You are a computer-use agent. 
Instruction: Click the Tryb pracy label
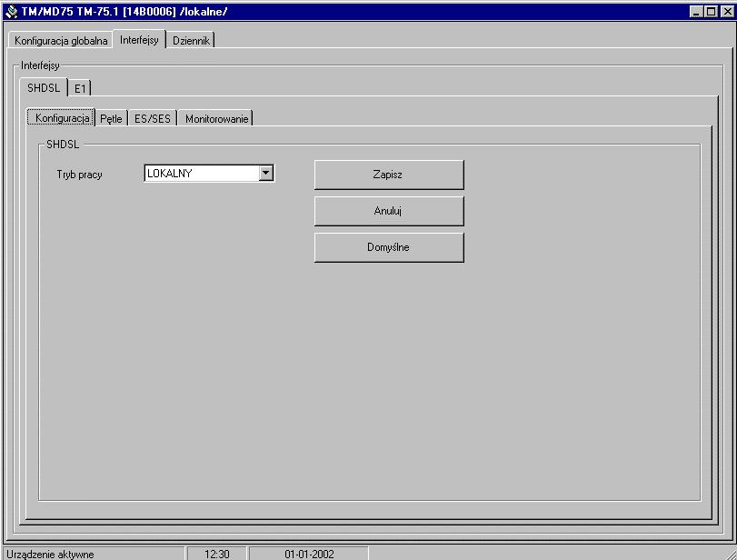tap(79, 175)
